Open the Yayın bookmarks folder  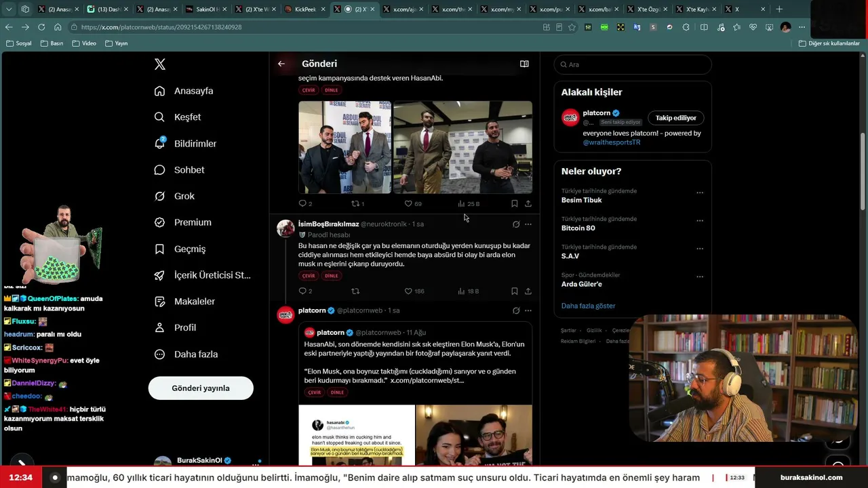[x=116, y=43]
